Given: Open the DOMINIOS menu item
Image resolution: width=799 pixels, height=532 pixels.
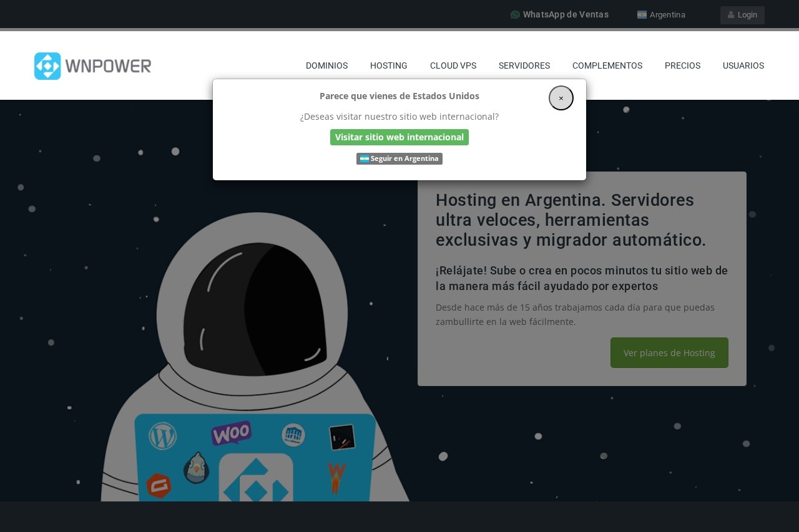Looking at the screenshot, I should [326, 65].
